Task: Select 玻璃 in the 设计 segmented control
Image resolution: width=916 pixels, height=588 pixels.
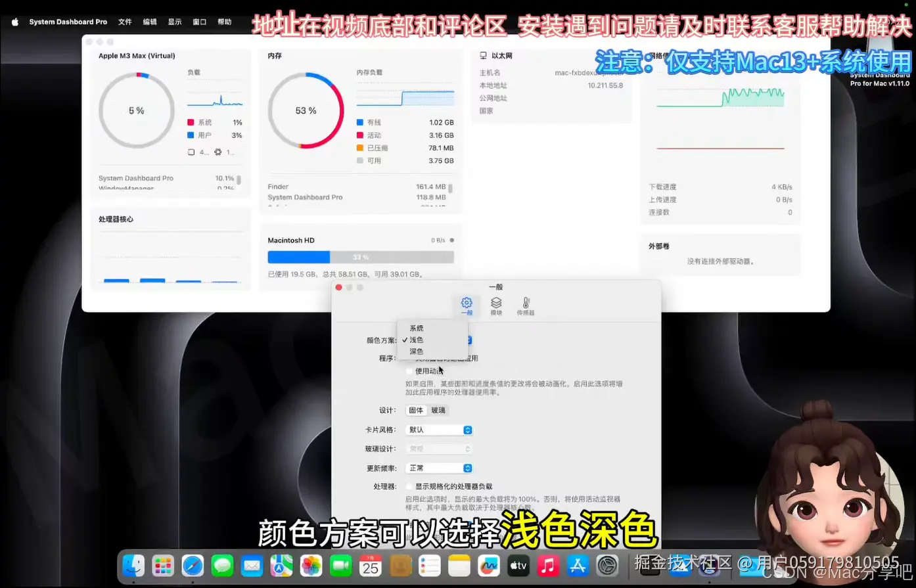Action: (x=437, y=410)
